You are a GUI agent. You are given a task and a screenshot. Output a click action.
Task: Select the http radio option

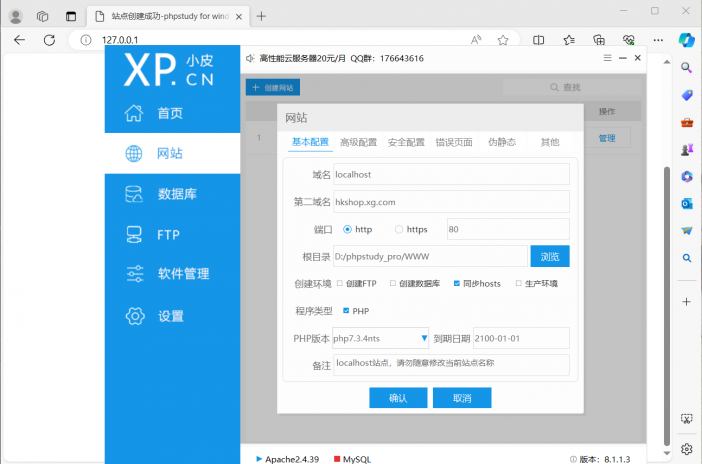point(347,229)
